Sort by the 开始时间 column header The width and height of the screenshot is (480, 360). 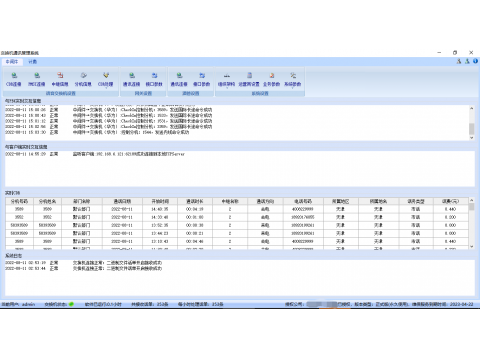[x=160, y=201]
